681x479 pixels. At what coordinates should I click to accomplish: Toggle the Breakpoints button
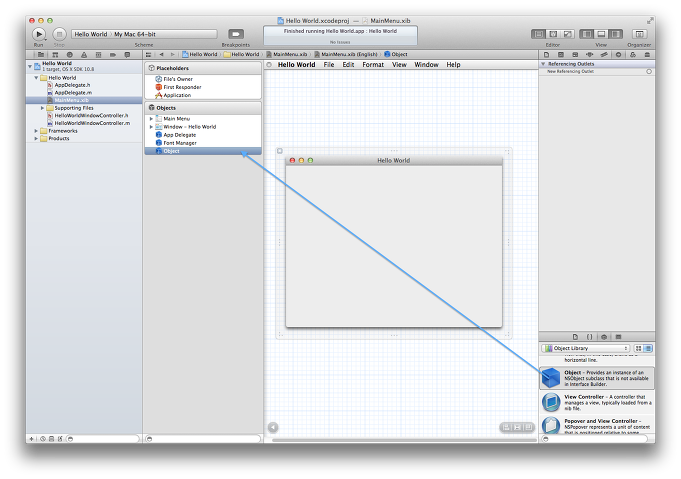236,34
